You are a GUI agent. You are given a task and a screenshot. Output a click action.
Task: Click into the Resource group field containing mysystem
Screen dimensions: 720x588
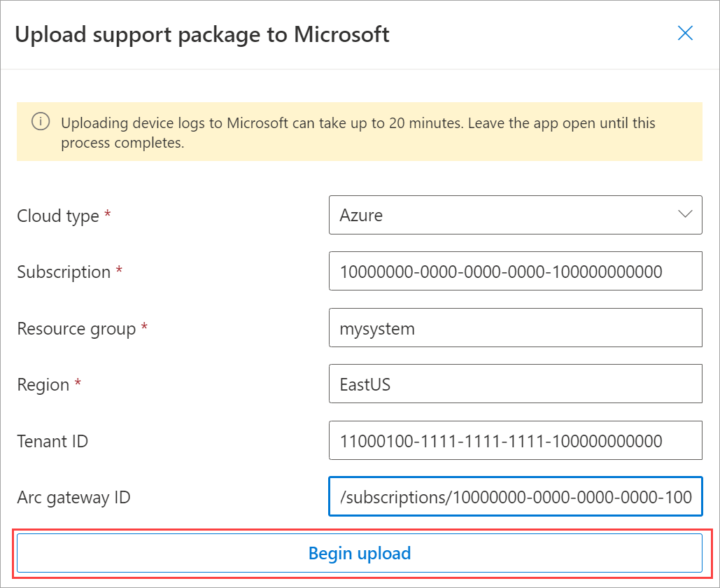point(515,328)
